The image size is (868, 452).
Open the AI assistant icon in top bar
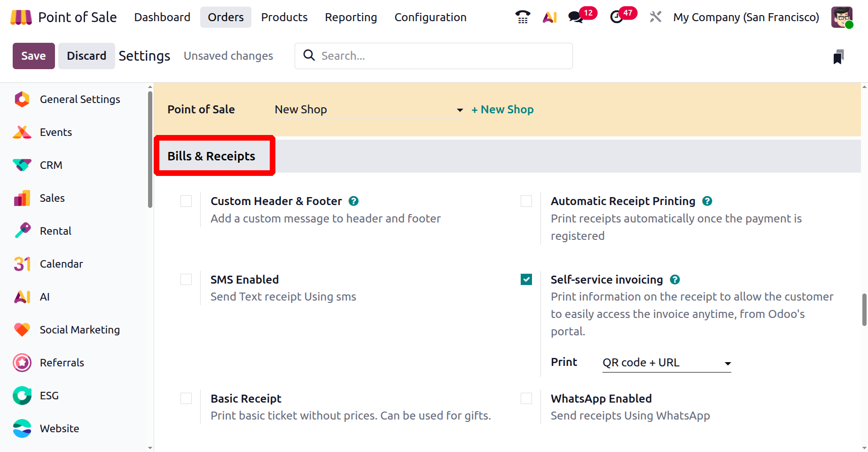(549, 17)
